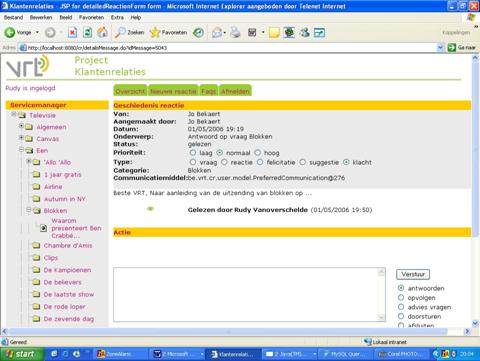The image size is (480, 361).
Task: Expand the Canvas folder node
Action: coord(21,138)
